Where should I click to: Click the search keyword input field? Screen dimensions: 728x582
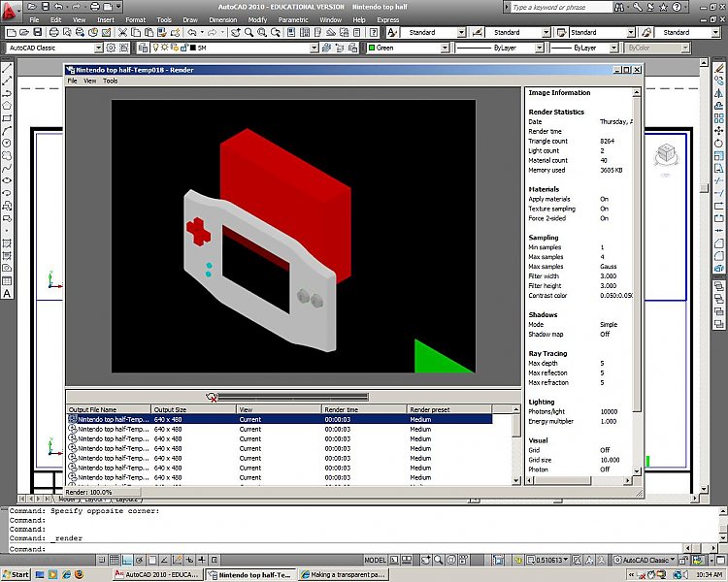click(561, 7)
